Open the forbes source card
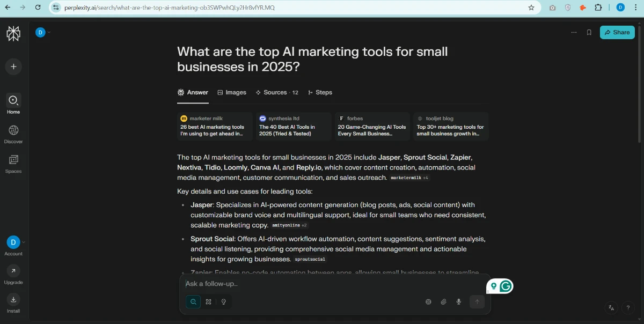 [372, 127]
